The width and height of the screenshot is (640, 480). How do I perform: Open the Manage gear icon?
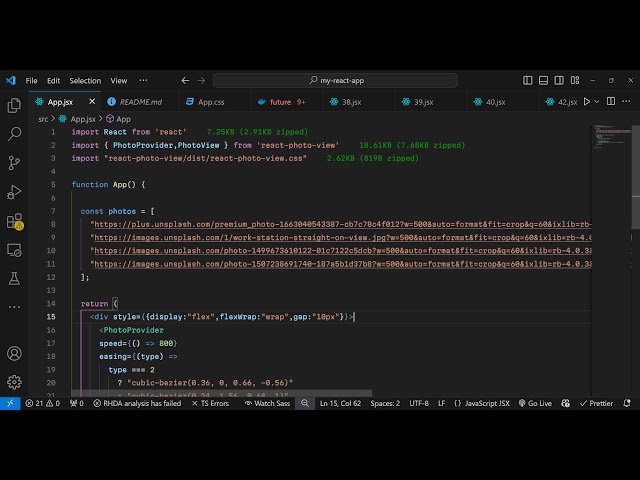pos(14,381)
